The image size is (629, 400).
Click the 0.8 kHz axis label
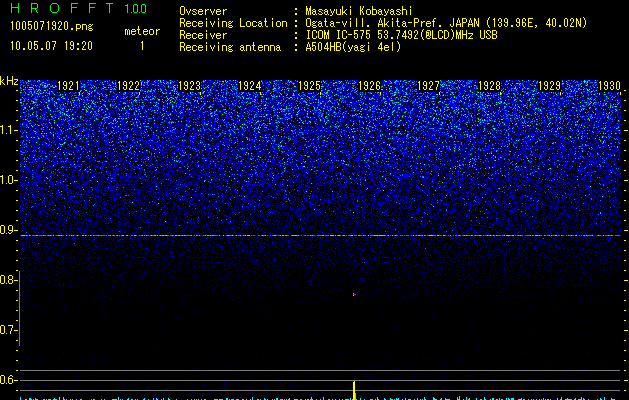tap(8, 280)
